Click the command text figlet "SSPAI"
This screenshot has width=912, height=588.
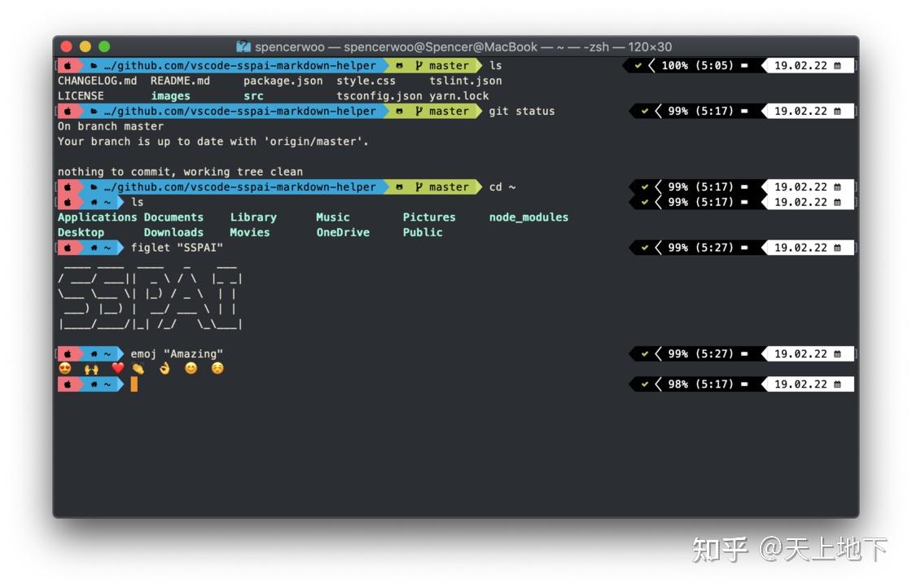pyautogui.click(x=177, y=248)
